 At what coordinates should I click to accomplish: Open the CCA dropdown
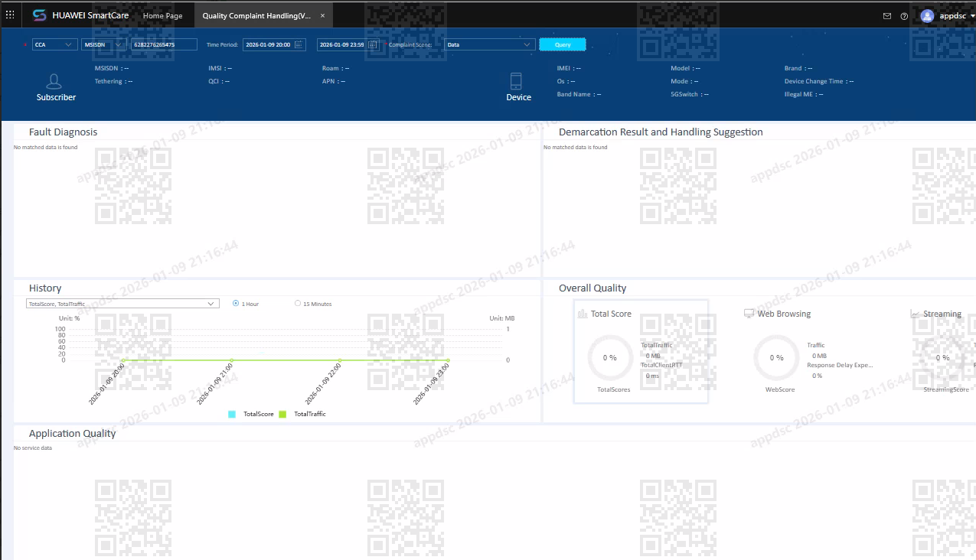point(55,44)
